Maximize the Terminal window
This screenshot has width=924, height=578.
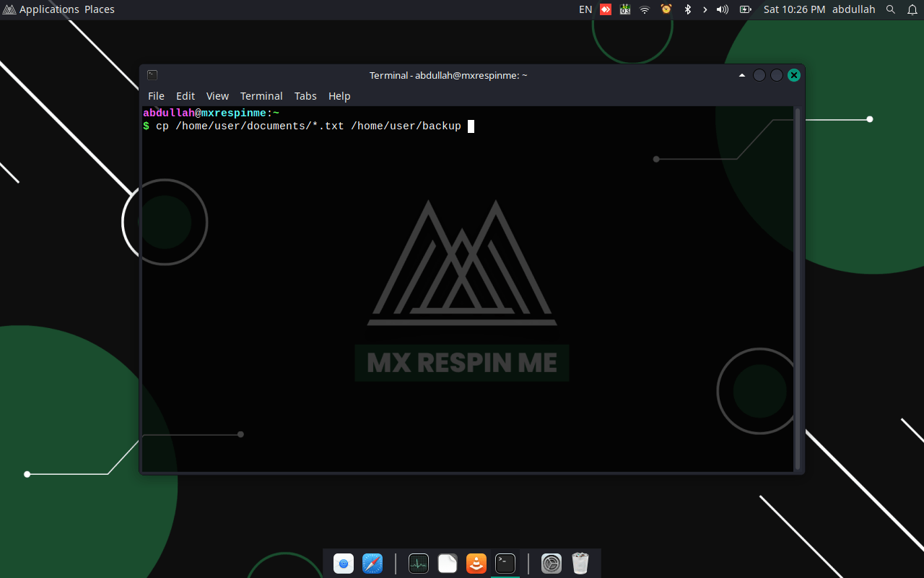[x=777, y=75]
